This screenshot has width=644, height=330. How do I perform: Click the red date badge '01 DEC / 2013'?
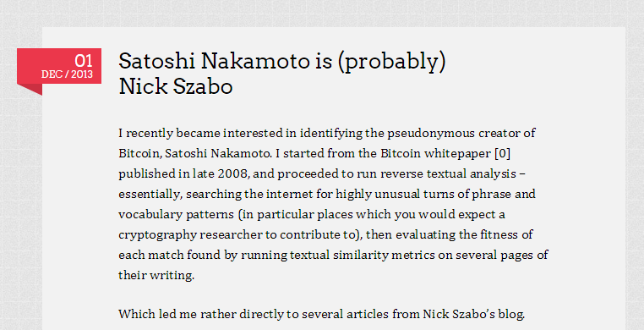pyautogui.click(x=59, y=66)
